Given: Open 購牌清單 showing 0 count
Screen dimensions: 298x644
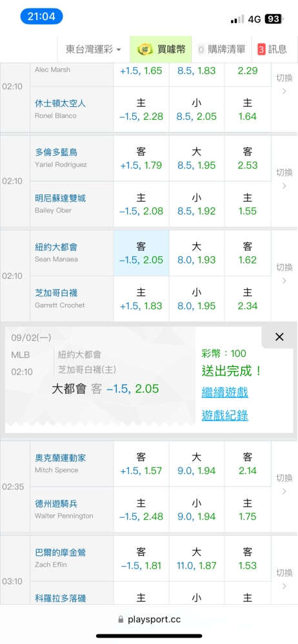Looking at the screenshot, I should coord(221,50).
